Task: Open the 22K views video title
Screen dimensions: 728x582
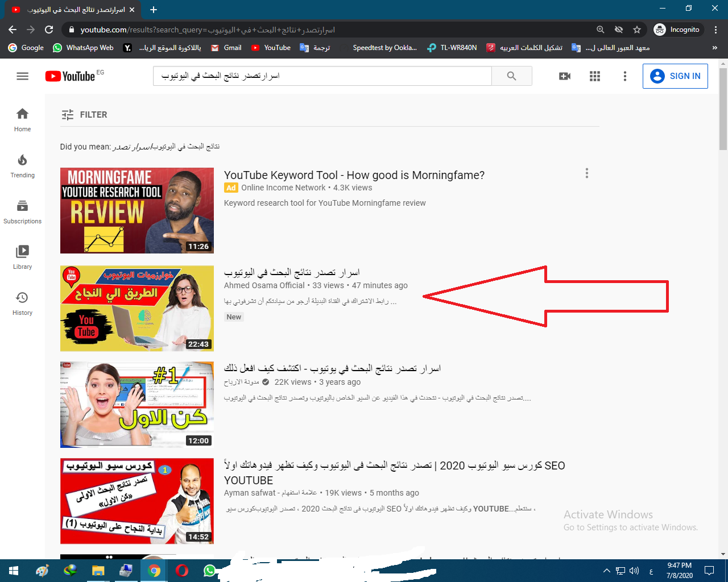Action: click(x=333, y=369)
